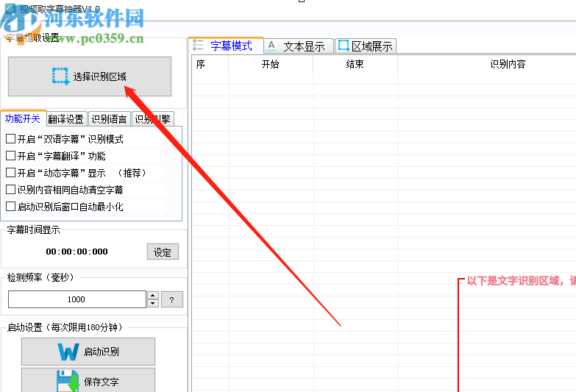The width and height of the screenshot is (576, 392).
Task: Click the 启动识别 button
Action: tap(88, 352)
